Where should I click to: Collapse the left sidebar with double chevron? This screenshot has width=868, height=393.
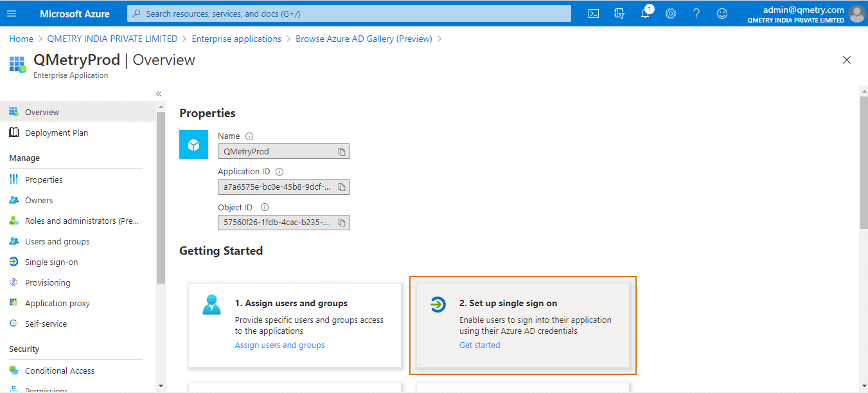159,94
